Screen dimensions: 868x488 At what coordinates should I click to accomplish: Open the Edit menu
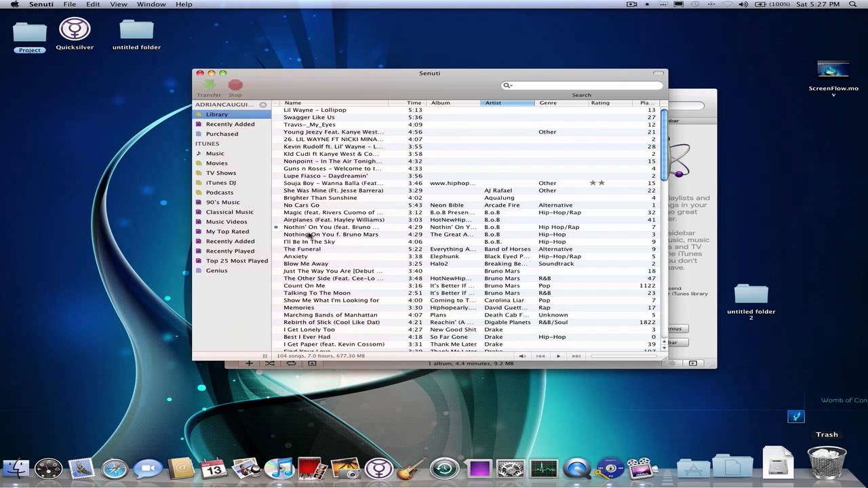[93, 4]
